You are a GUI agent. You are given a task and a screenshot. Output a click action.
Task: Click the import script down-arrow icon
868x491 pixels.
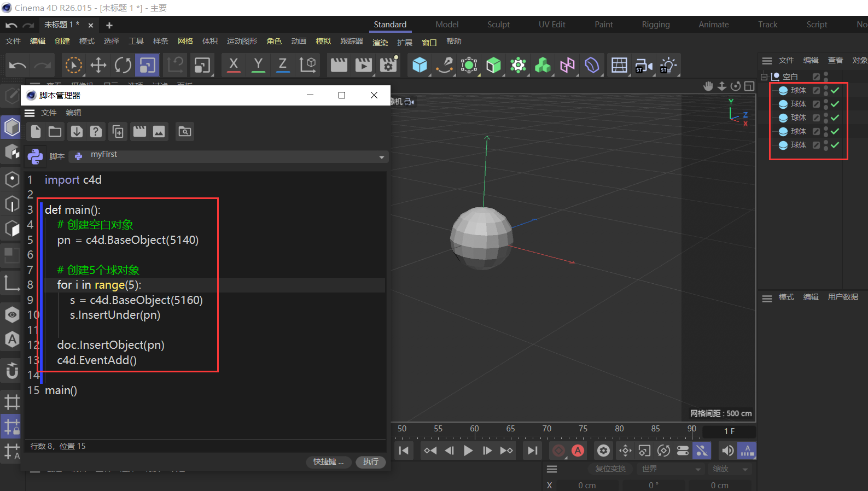tap(77, 131)
